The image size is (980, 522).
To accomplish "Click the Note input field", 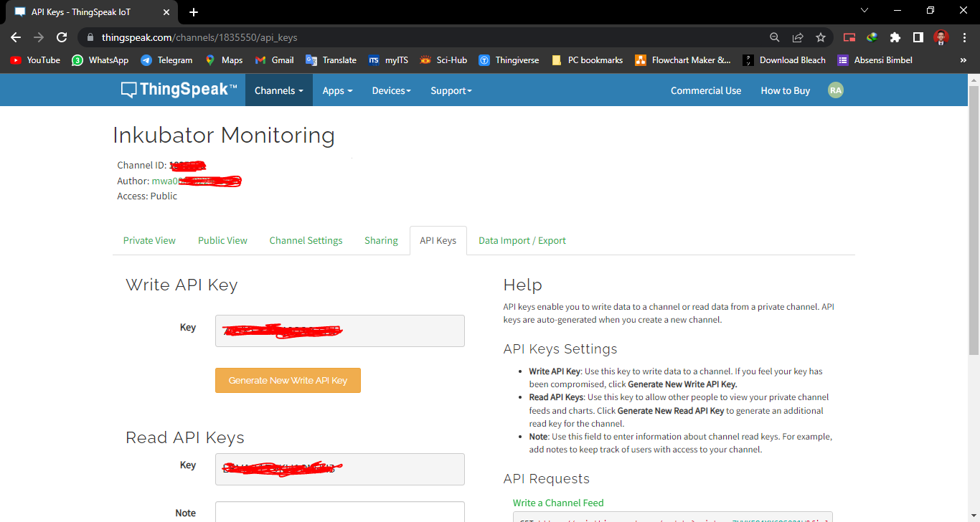I will click(x=339, y=512).
